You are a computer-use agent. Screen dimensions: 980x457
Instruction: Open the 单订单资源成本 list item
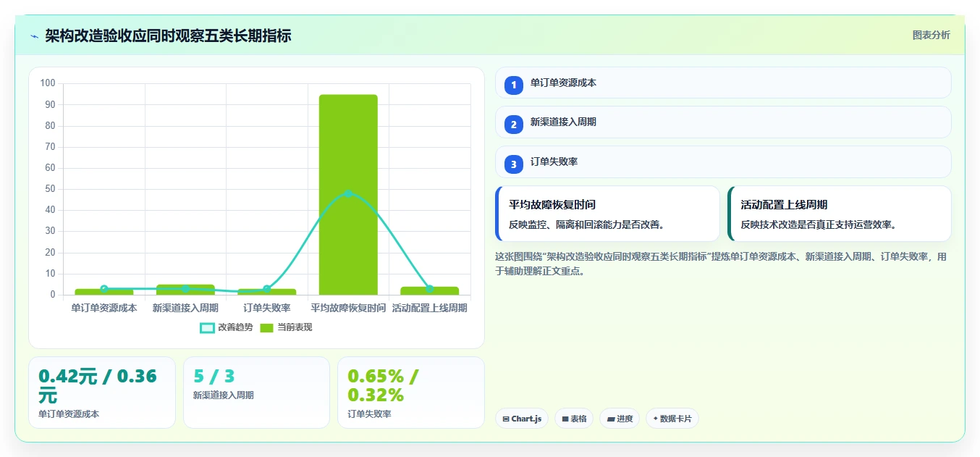point(723,83)
